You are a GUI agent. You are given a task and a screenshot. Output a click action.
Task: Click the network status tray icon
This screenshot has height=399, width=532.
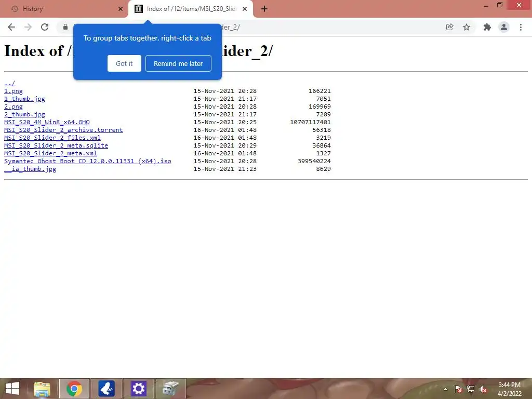click(x=471, y=389)
